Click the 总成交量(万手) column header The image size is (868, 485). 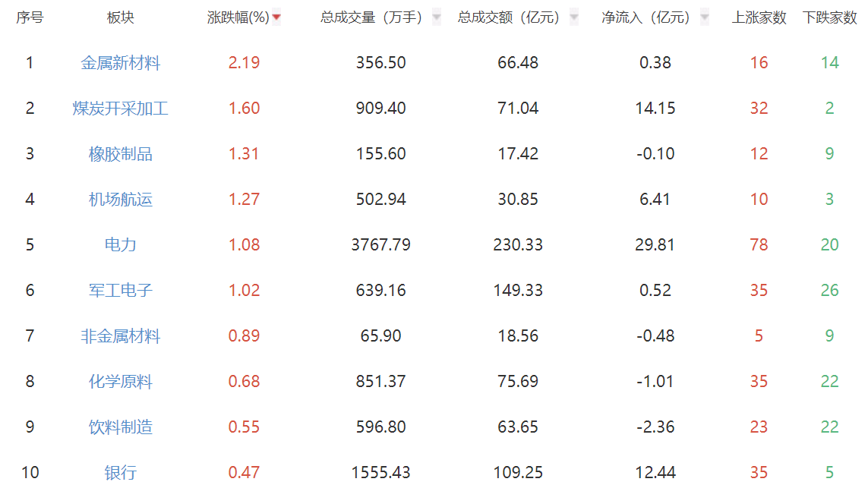pos(371,17)
